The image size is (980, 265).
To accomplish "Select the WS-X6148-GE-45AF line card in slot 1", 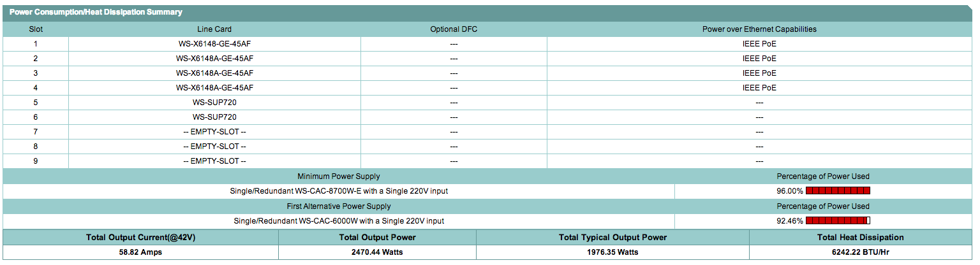I will [214, 44].
